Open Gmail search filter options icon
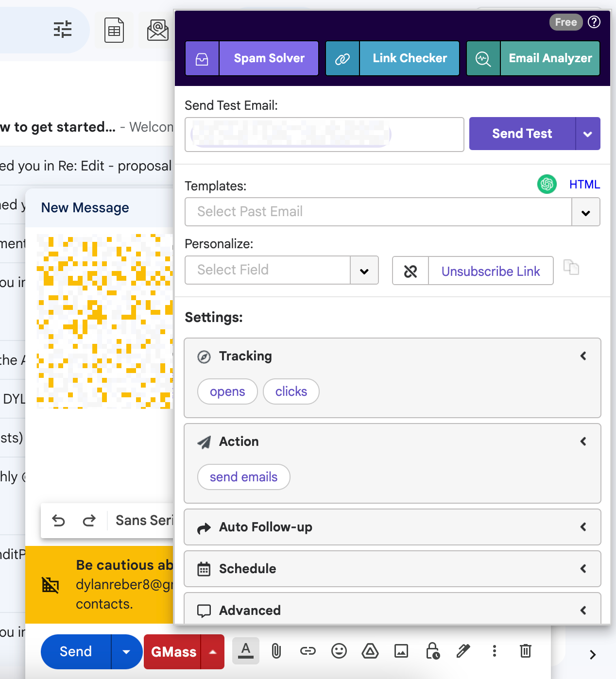Screen dimensions: 616x679 click(63, 30)
